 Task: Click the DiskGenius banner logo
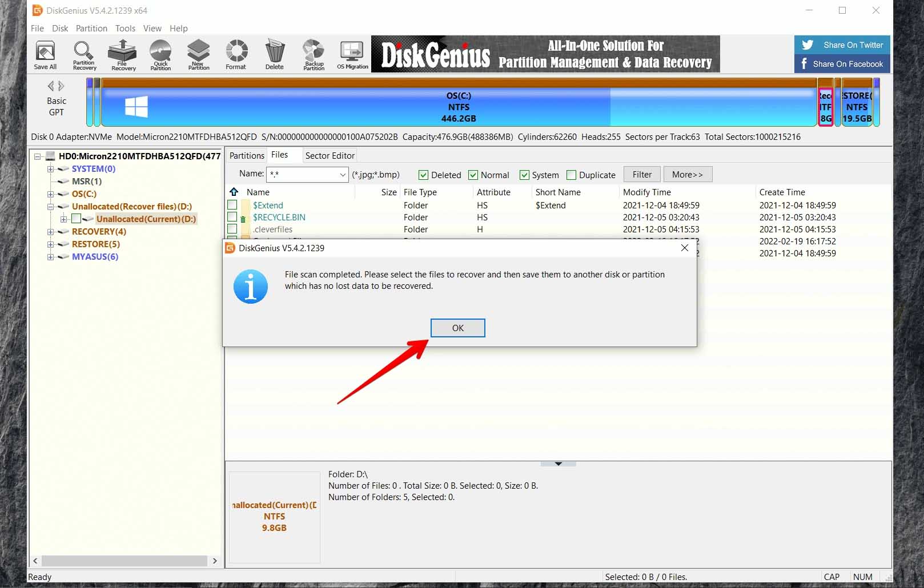tap(435, 55)
